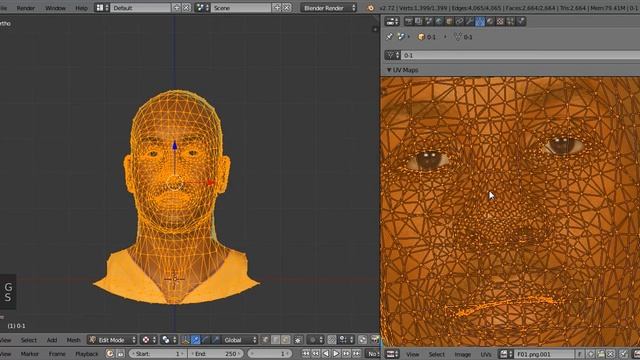Screen dimensions: 640x360
Task: Play animation in reverse
Action: (x=326, y=354)
